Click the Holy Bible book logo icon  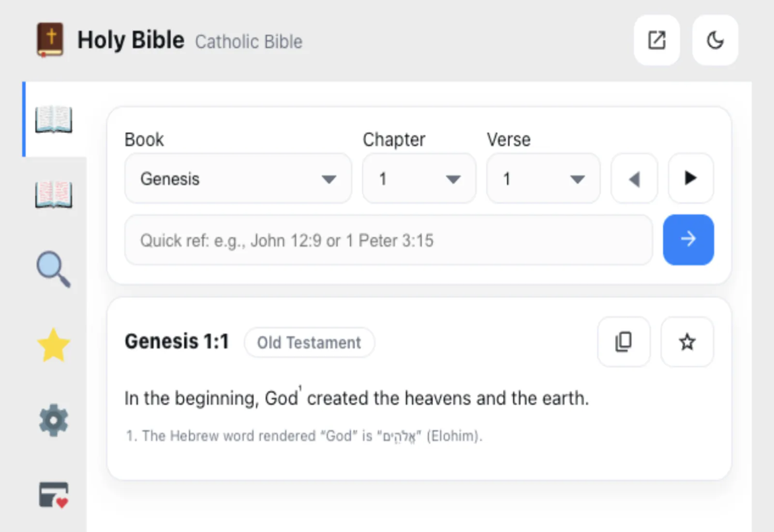pos(50,40)
